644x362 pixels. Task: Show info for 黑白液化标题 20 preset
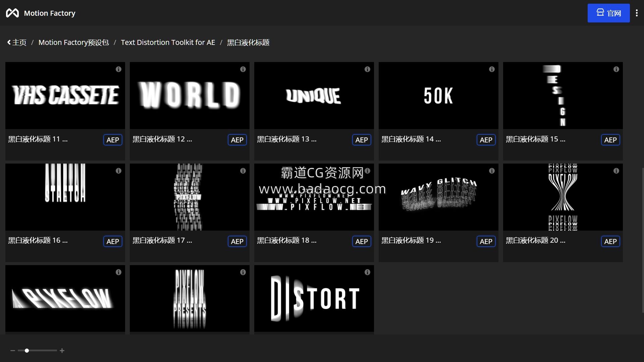click(616, 171)
